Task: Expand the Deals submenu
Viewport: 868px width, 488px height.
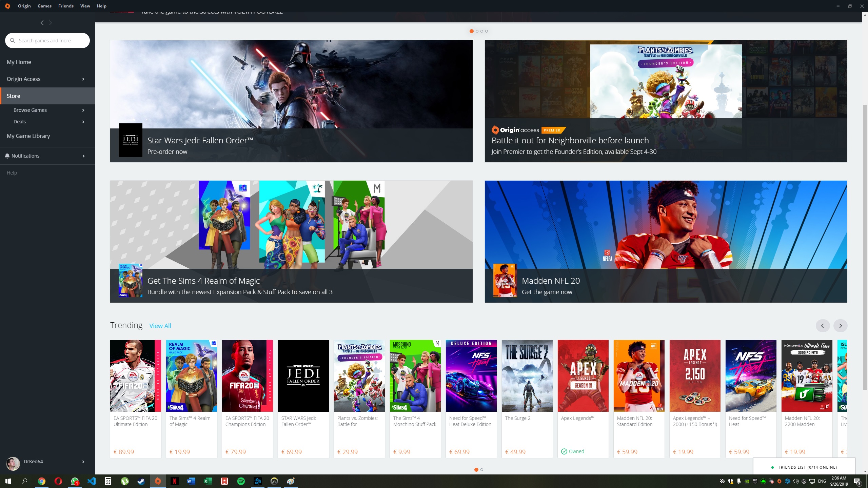Action: 83,122
